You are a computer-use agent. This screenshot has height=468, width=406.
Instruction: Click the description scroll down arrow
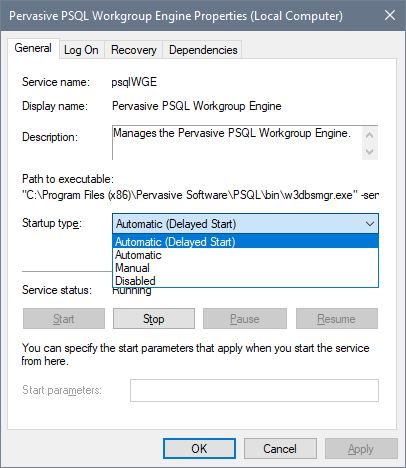coord(369,151)
